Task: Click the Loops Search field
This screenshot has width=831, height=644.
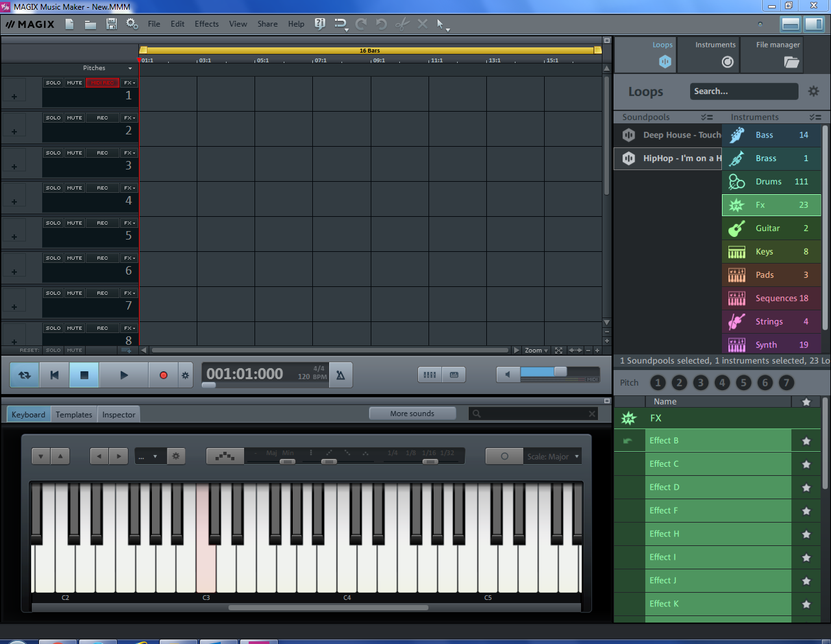Action: click(x=744, y=92)
